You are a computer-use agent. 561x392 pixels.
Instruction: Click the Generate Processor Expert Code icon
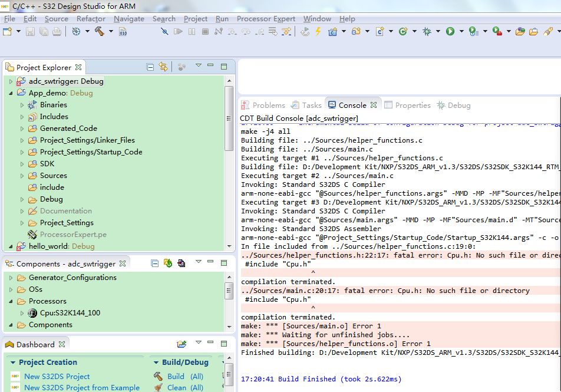coord(168,263)
